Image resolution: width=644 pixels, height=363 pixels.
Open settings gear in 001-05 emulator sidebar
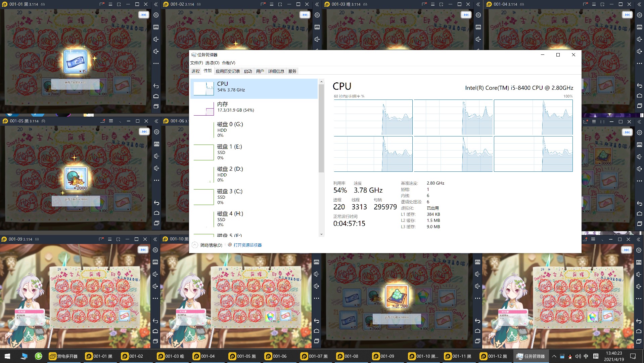click(x=156, y=132)
